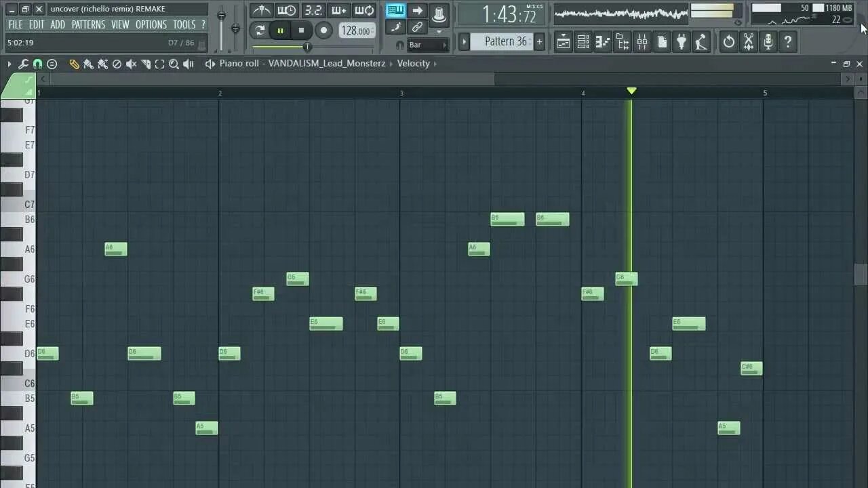Open the Bar snap dropdown

click(x=427, y=45)
